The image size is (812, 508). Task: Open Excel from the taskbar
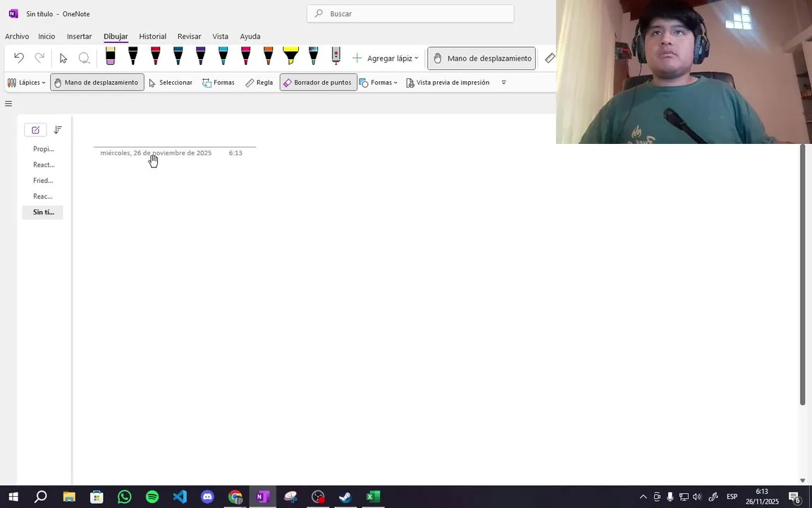click(373, 497)
